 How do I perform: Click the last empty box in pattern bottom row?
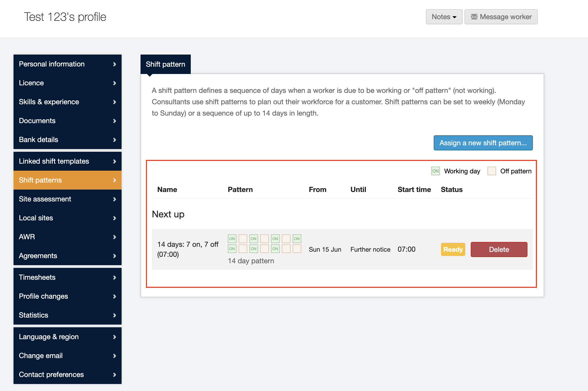pyautogui.click(x=297, y=249)
